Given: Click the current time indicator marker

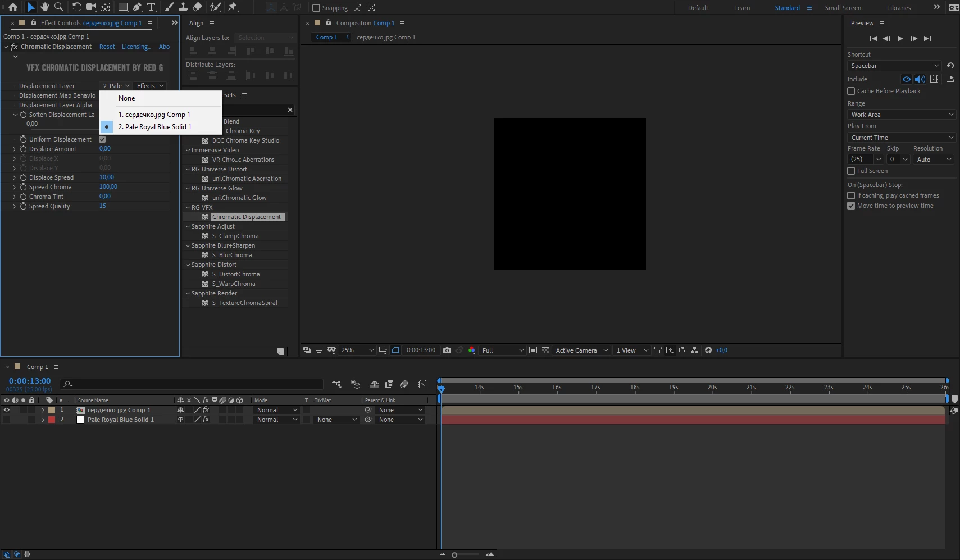Looking at the screenshot, I should coord(441,388).
